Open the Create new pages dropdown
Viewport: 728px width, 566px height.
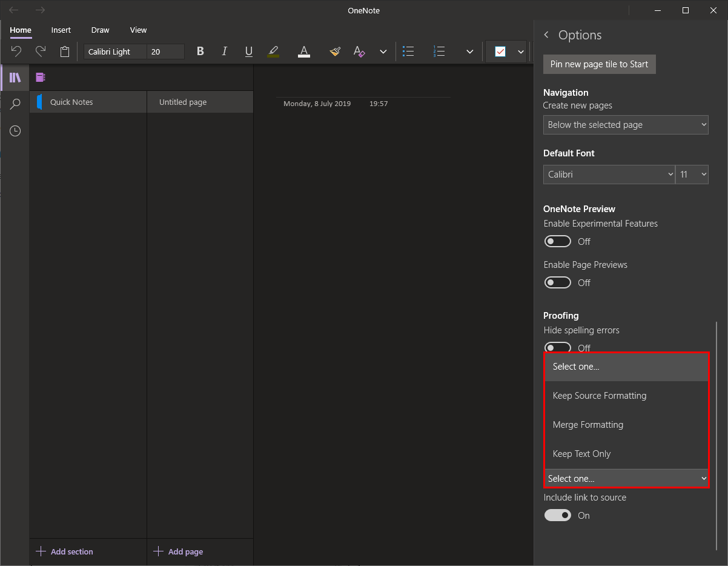pos(626,125)
